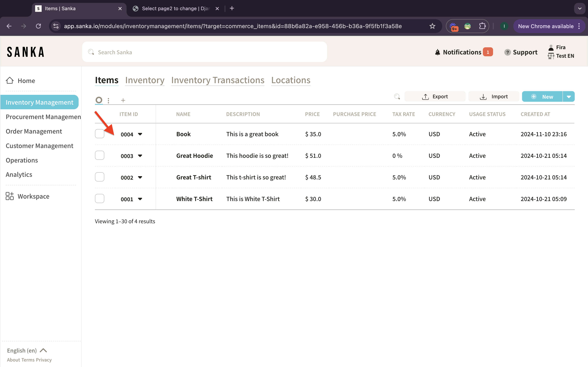The height and width of the screenshot is (367, 588).
Task: Switch to Inventory Transactions tab
Action: 218,80
